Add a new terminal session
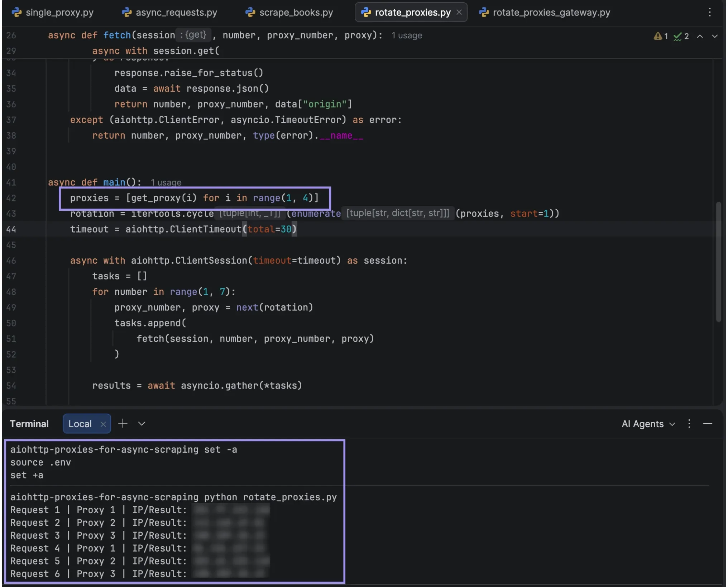 click(x=123, y=424)
